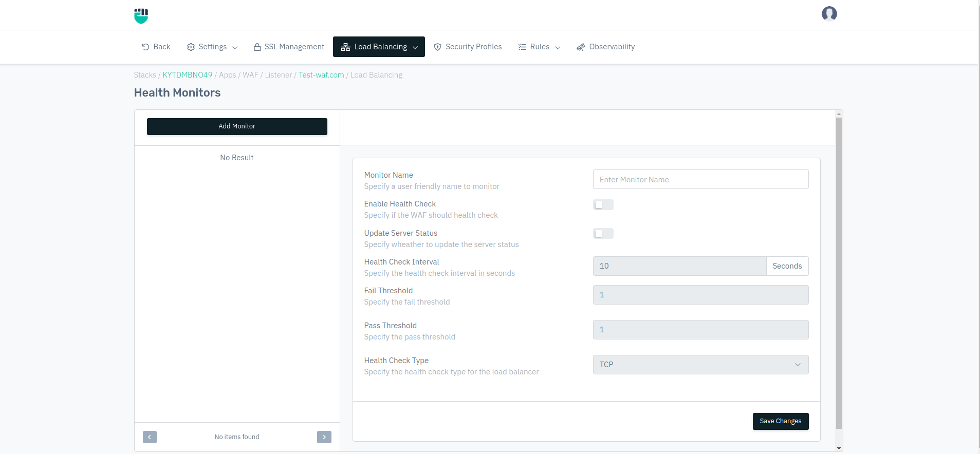
Task: Click the vertical scrollbar of the form panel
Action: click(x=839, y=272)
